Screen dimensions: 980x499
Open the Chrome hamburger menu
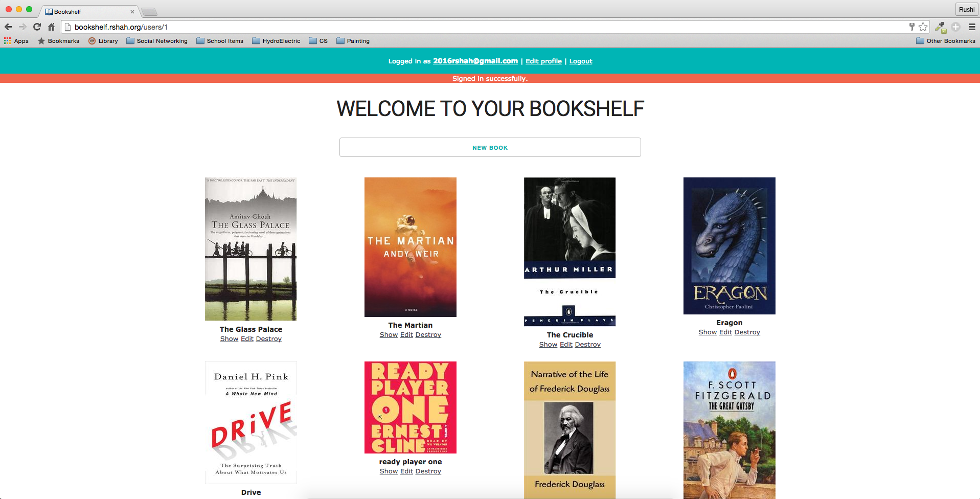[972, 27]
